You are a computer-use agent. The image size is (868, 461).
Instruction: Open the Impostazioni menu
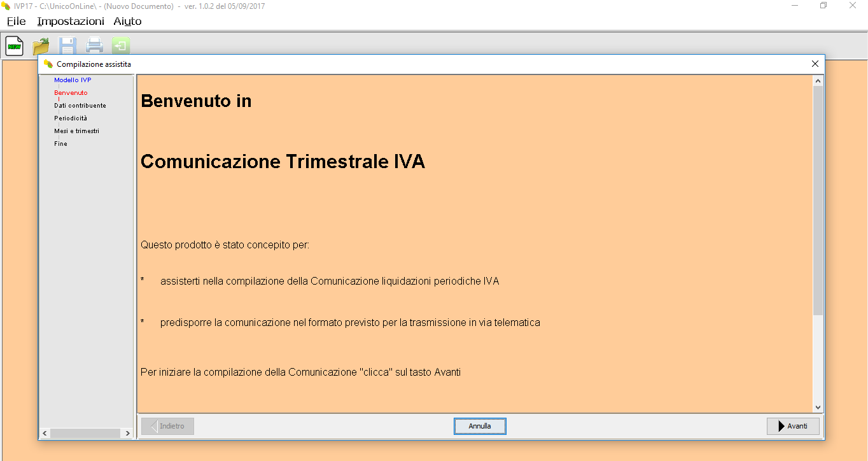[71, 22]
